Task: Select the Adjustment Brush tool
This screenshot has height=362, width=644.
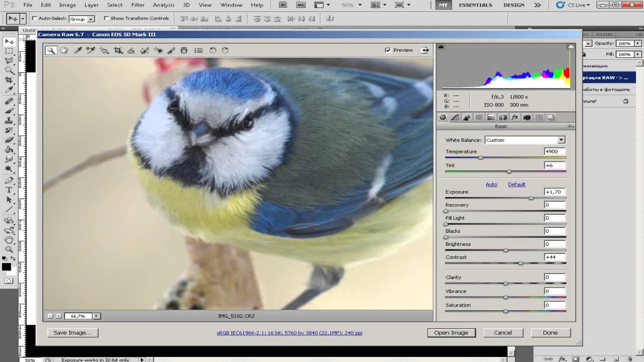Action: pos(171,50)
